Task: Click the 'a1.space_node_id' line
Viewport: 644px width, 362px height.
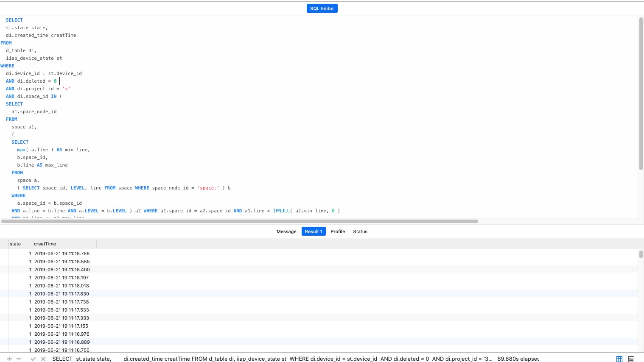Action: 34,111
